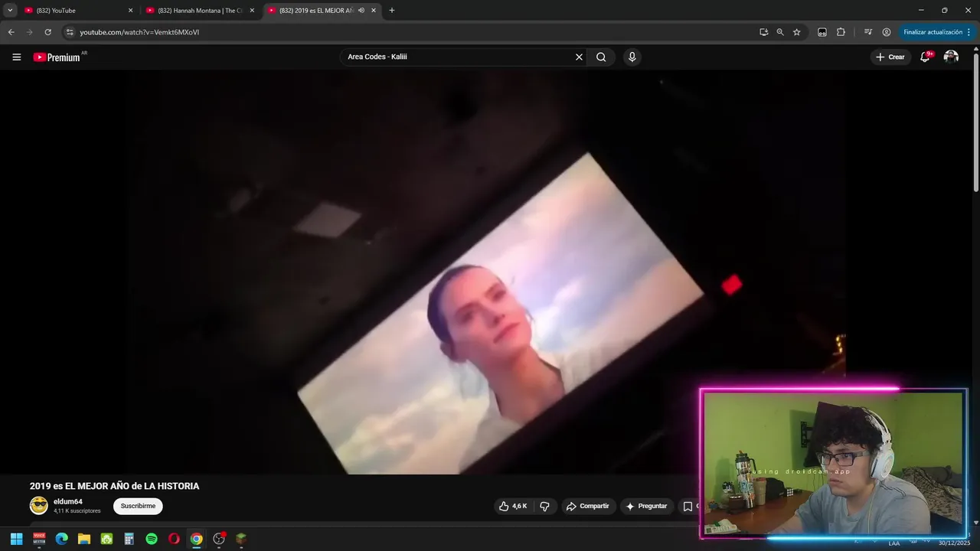
Task: Click the install app icon in address bar
Action: (763, 32)
